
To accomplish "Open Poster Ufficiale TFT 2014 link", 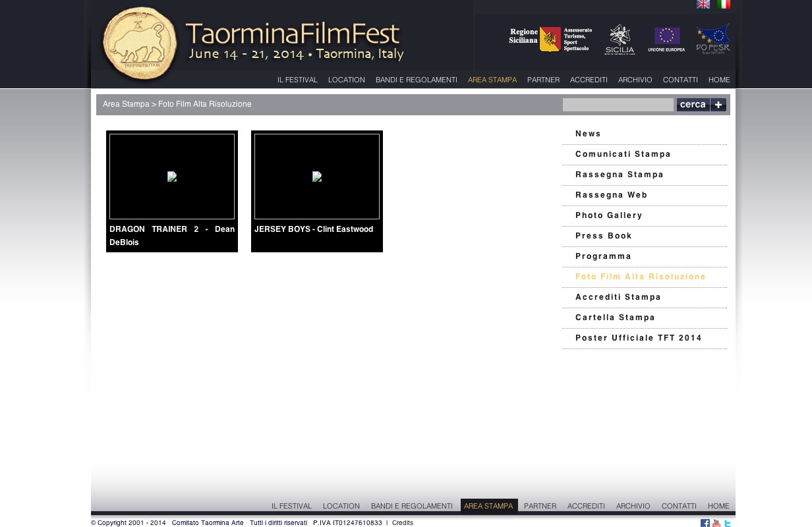I will [x=638, y=338].
